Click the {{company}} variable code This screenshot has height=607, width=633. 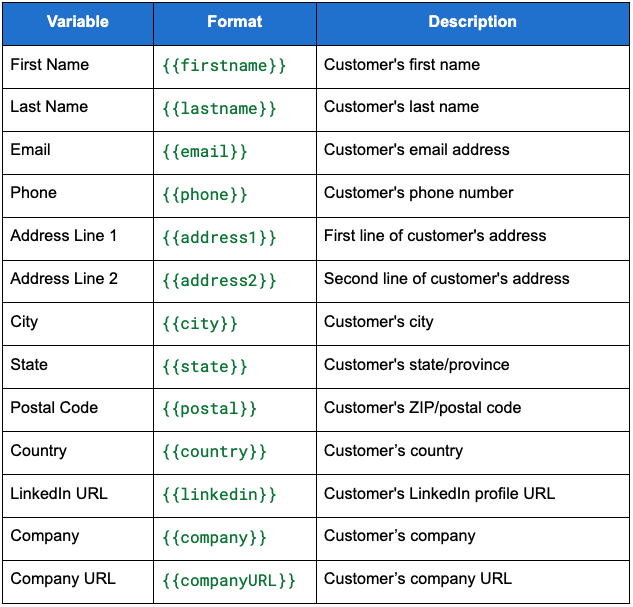click(x=215, y=539)
